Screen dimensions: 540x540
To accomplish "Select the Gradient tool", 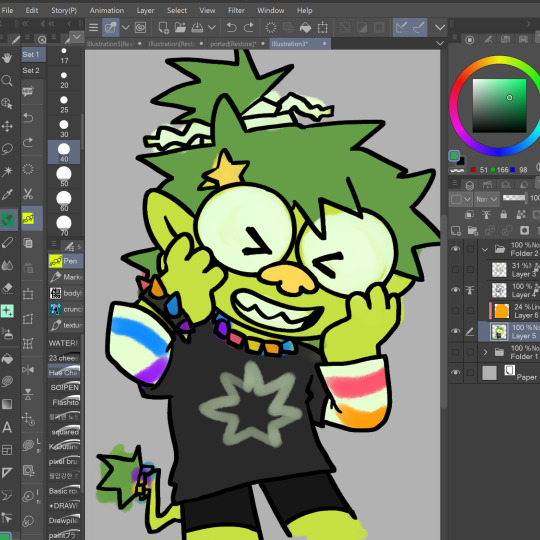I will pyautogui.click(x=7, y=404).
